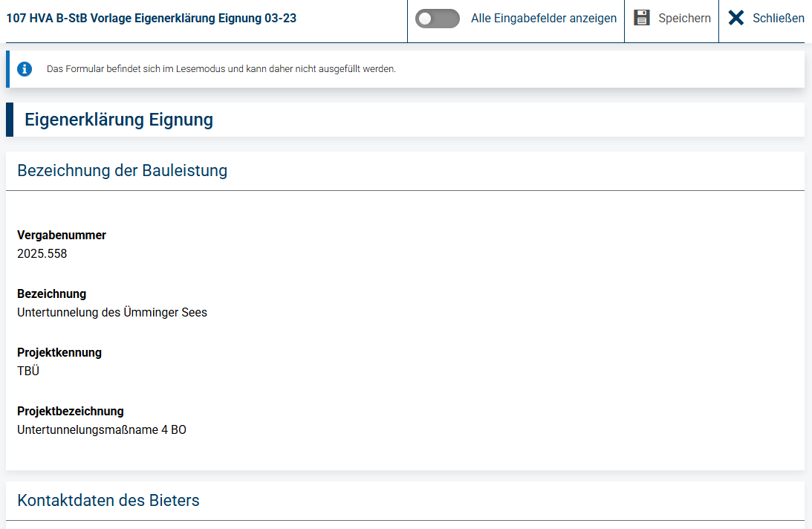812x529 pixels.
Task: Click the form title 107 HVA B-StB Vorlage
Action: tap(152, 18)
